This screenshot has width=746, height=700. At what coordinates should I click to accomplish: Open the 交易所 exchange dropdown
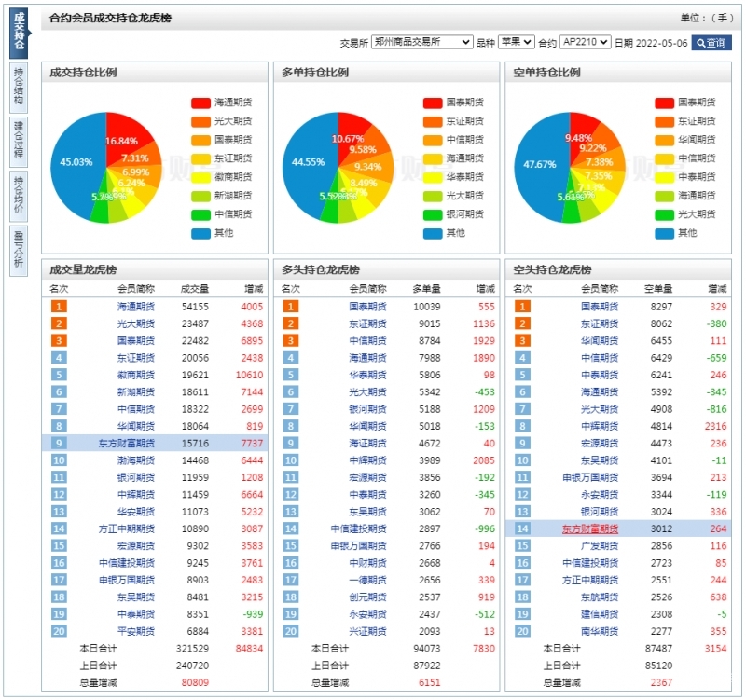pos(421,43)
